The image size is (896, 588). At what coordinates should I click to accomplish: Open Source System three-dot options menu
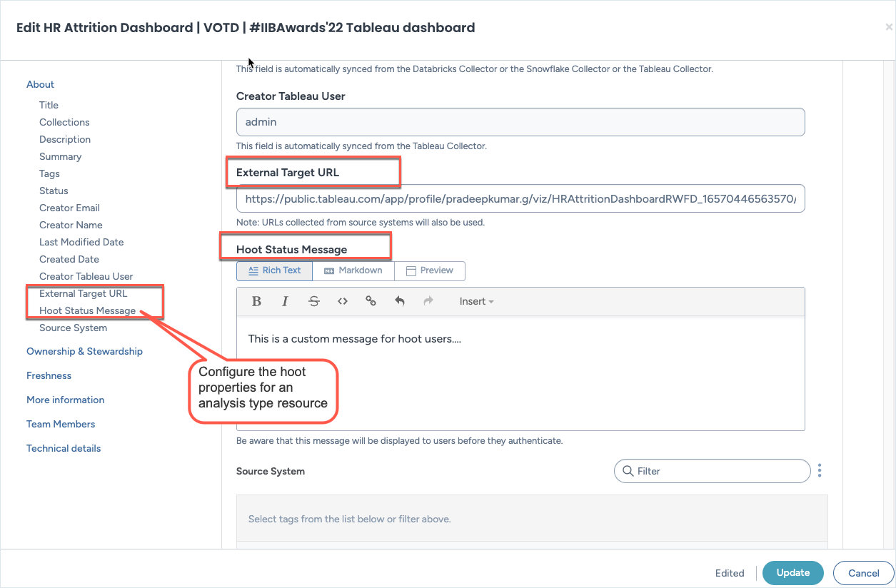pyautogui.click(x=820, y=471)
